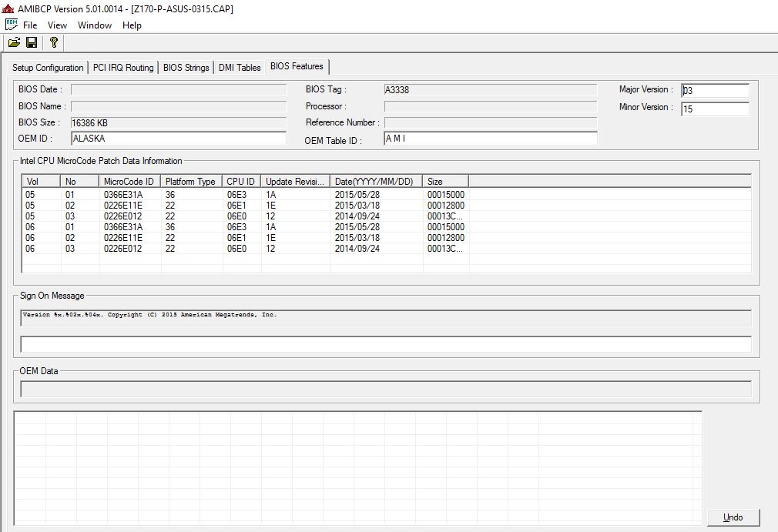Click the Sign On Message group label
Viewport: 778px width, 532px height.
click(52, 296)
